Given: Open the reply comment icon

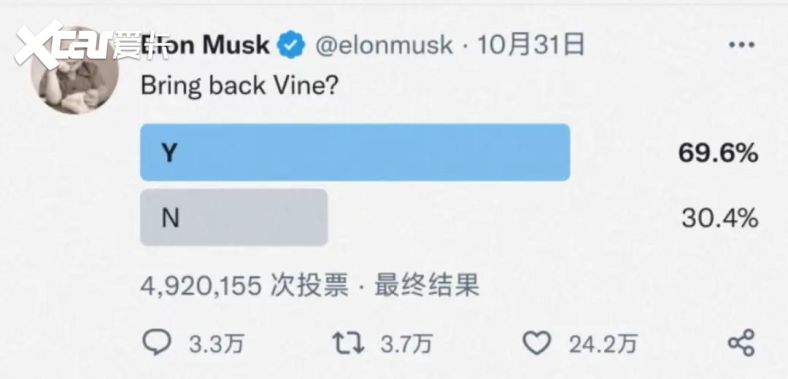Looking at the screenshot, I should click(157, 342).
